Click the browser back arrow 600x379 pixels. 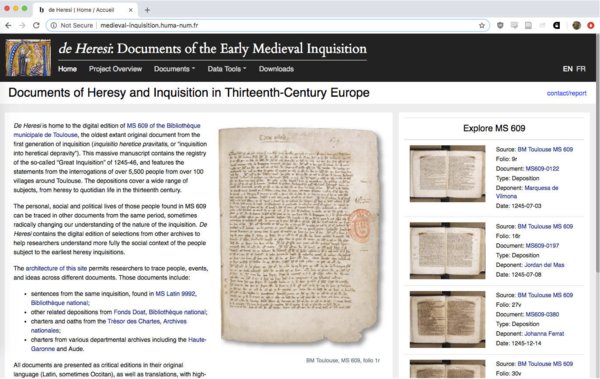click(8, 25)
